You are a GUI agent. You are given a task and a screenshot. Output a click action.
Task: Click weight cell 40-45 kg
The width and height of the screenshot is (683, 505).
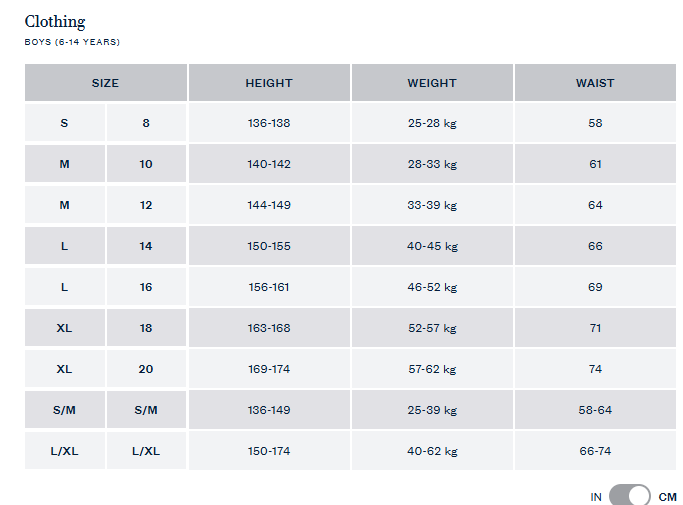point(432,246)
